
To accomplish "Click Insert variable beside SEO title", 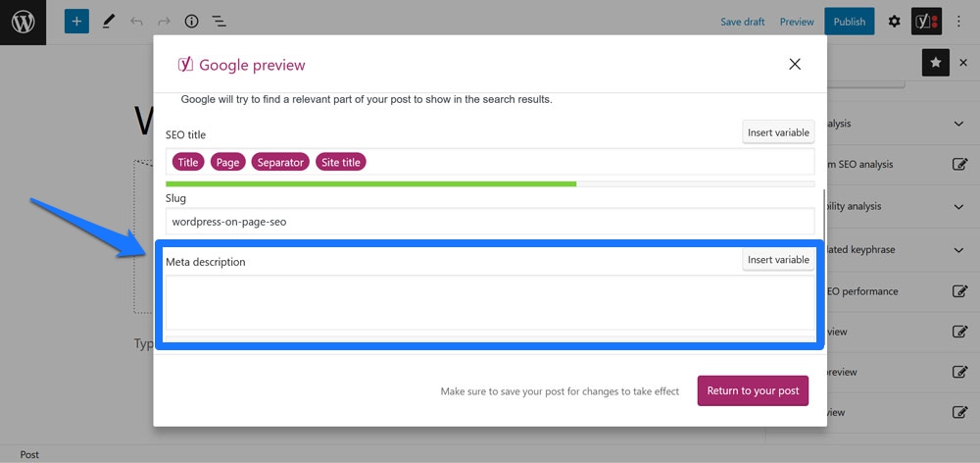I will pyautogui.click(x=778, y=132).
